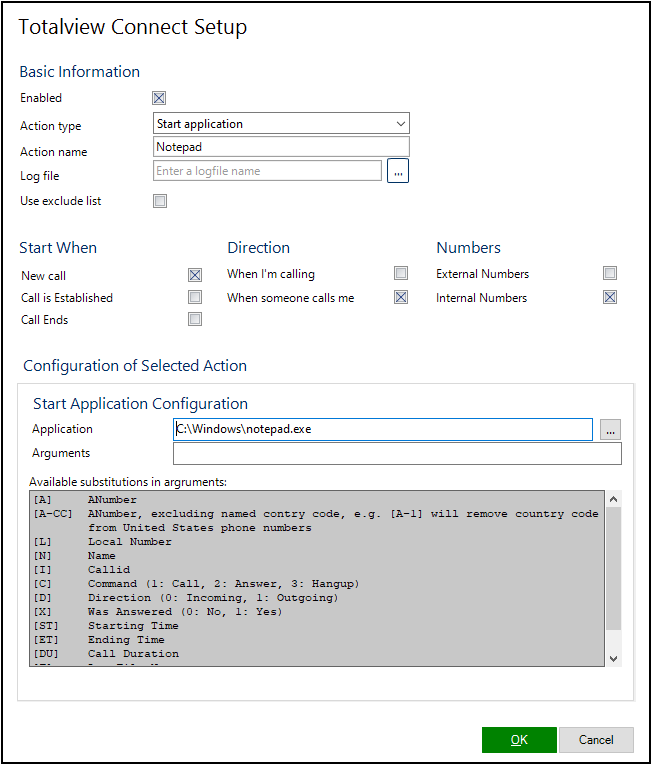The height and width of the screenshot is (765, 652).
Task: Uncheck the Internal Numbers checkbox
Action: click(x=610, y=297)
